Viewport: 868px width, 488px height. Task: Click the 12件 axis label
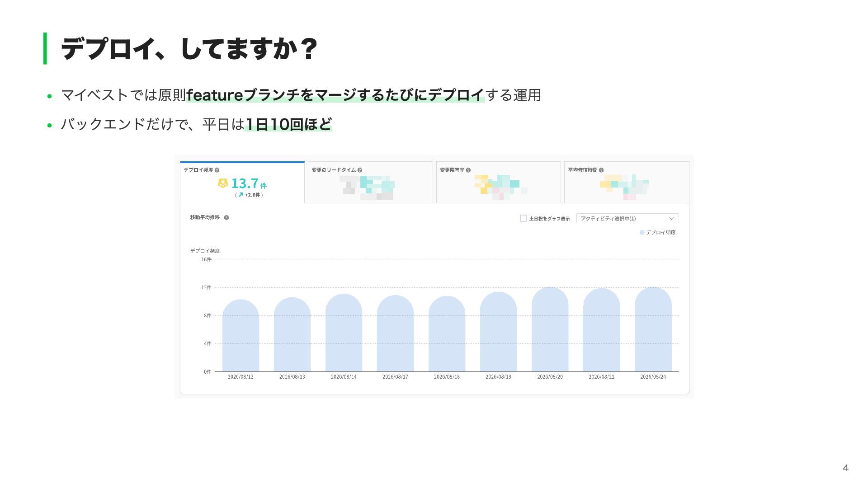pos(206,287)
